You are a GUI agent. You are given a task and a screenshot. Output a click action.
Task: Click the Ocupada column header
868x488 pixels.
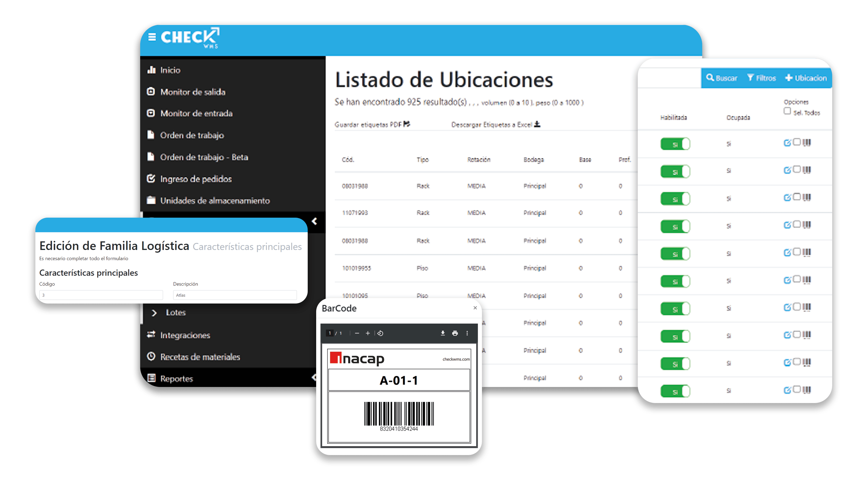point(738,118)
